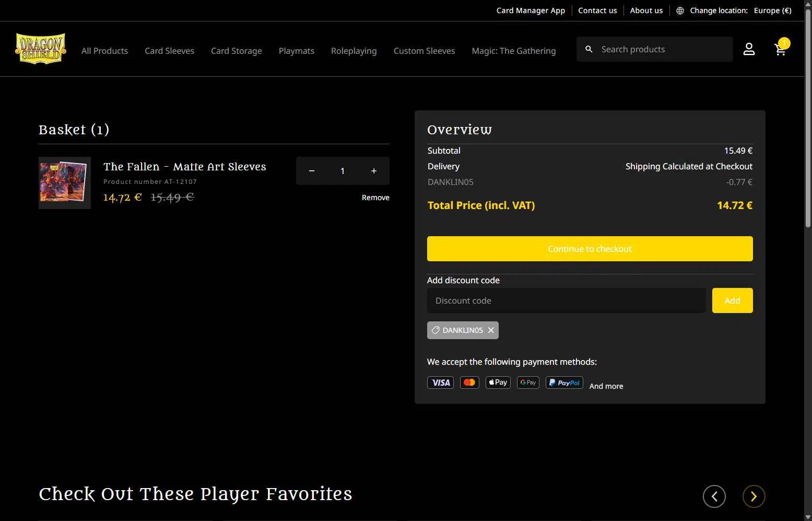812x521 pixels.
Task: Decrease quantity with the minus button
Action: (x=312, y=171)
